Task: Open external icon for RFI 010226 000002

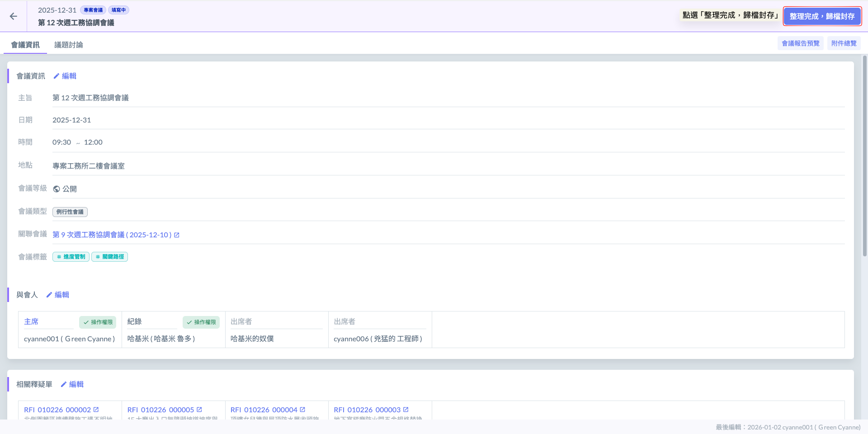Action: point(96,410)
